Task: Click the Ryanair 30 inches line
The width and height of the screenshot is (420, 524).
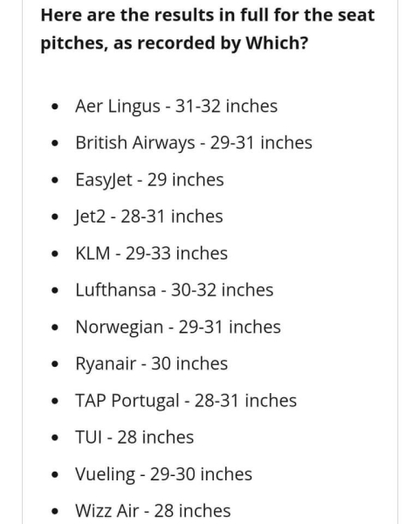Action: pyautogui.click(x=151, y=363)
